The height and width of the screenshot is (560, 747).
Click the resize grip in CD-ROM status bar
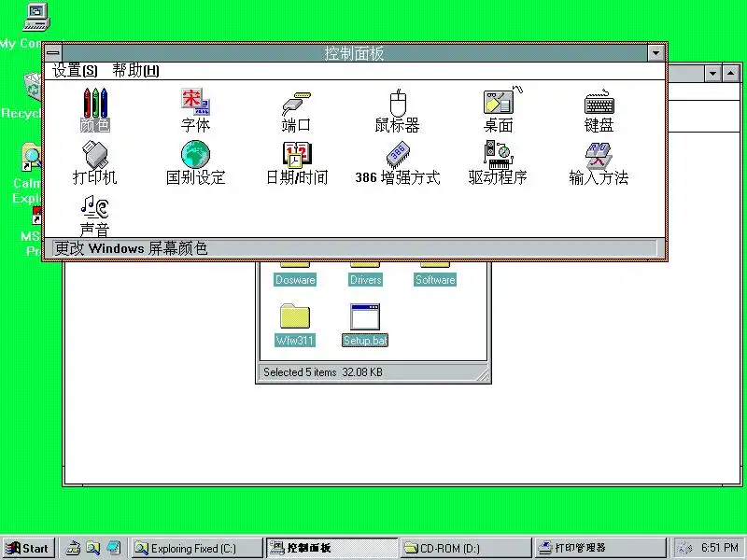point(482,374)
